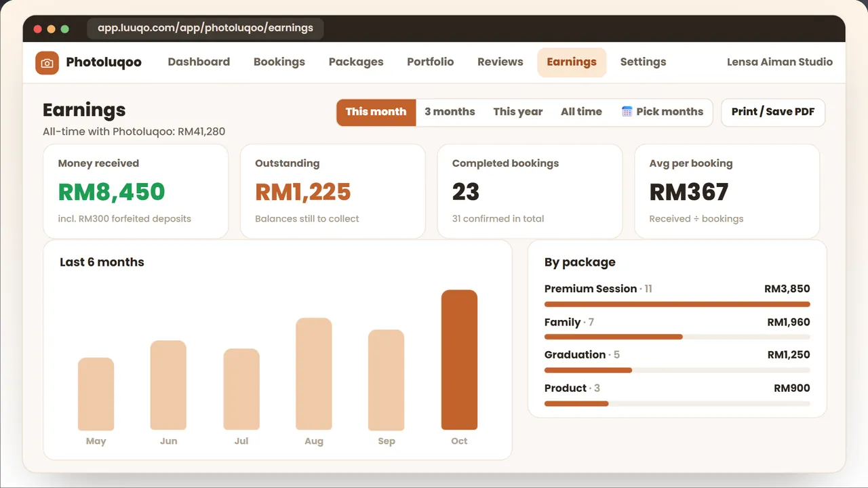
Task: Show All time earnings
Action: tap(581, 112)
